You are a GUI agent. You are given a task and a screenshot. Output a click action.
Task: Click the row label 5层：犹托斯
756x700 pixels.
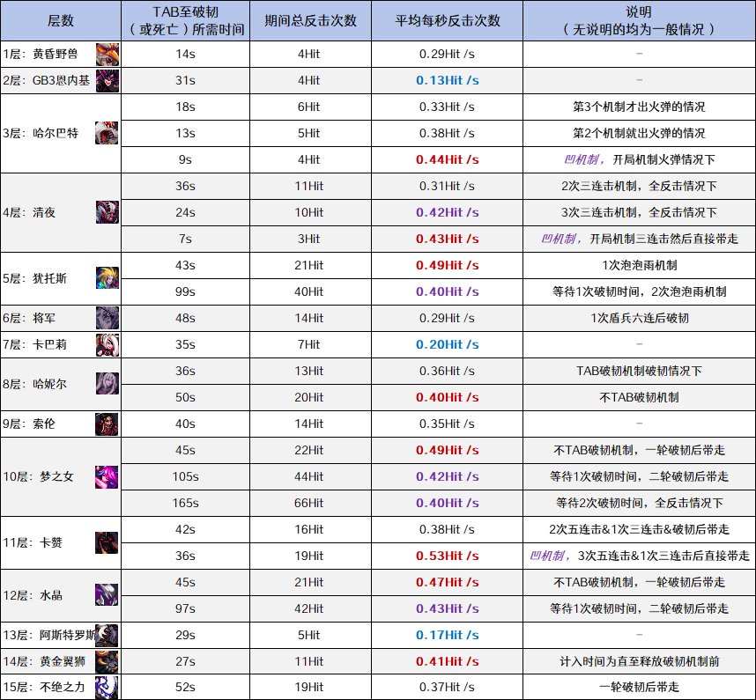[34, 278]
